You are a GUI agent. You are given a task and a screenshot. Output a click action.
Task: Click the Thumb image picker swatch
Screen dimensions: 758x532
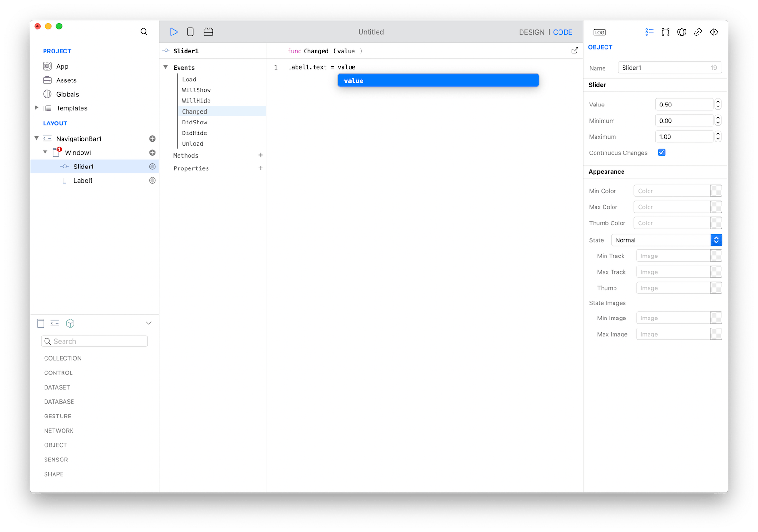pyautogui.click(x=716, y=288)
